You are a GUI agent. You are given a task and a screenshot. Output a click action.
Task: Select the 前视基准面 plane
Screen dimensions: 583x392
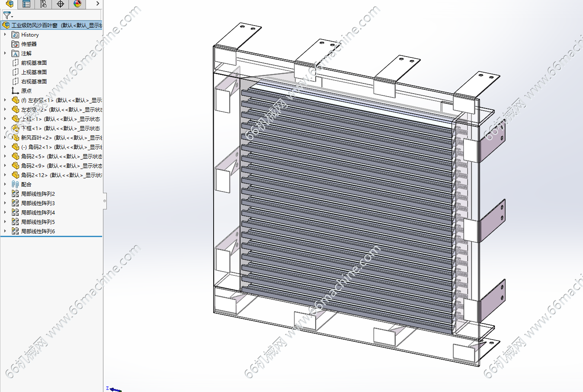[34, 63]
